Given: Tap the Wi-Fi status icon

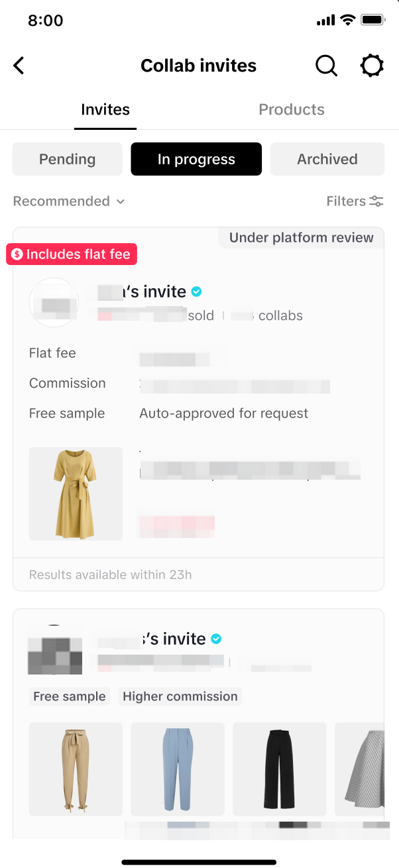Looking at the screenshot, I should [x=347, y=21].
